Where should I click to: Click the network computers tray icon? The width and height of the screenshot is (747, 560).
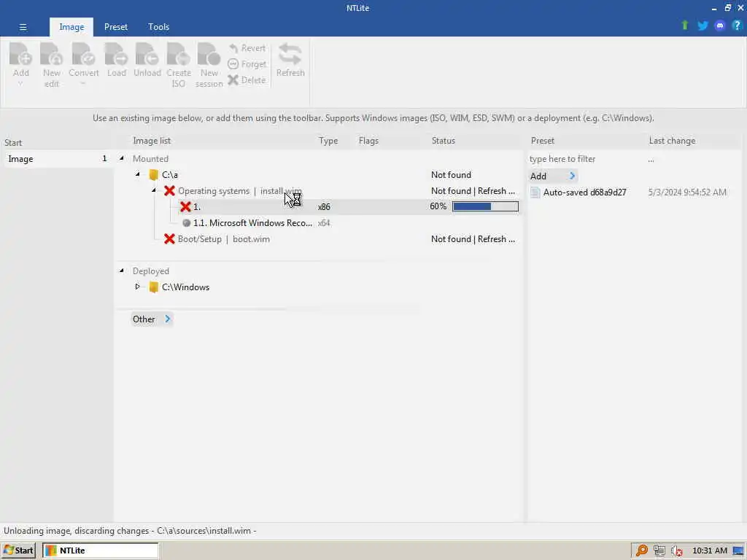(659, 551)
